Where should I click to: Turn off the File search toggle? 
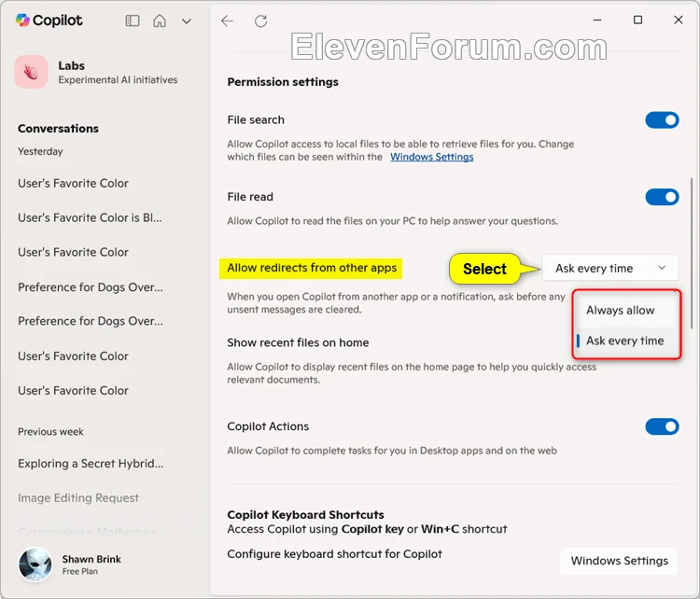[x=662, y=120]
